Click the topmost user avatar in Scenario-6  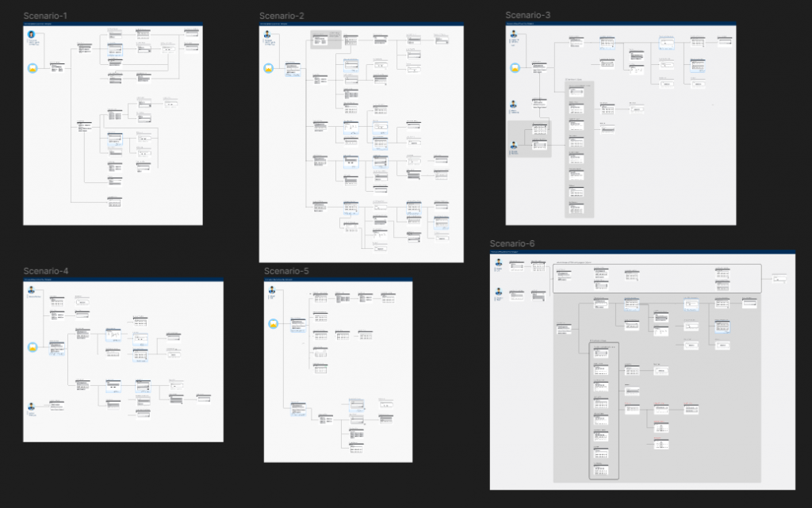pos(499,262)
